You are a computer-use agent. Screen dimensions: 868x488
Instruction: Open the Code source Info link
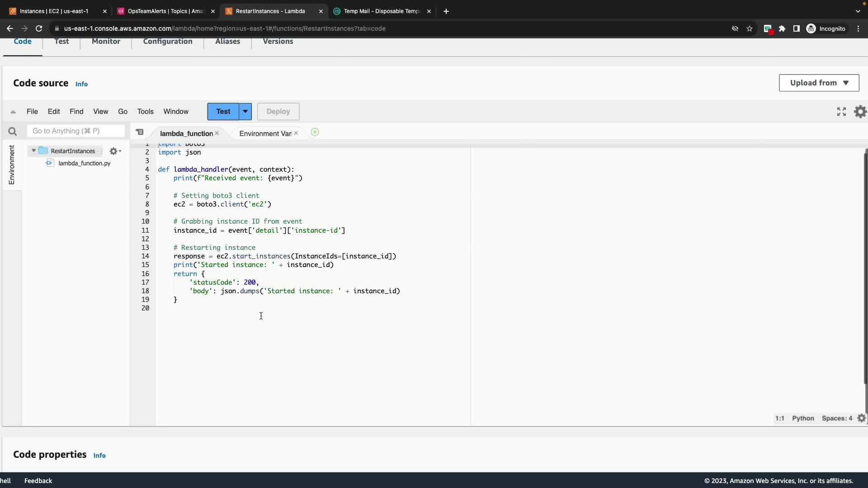point(81,84)
